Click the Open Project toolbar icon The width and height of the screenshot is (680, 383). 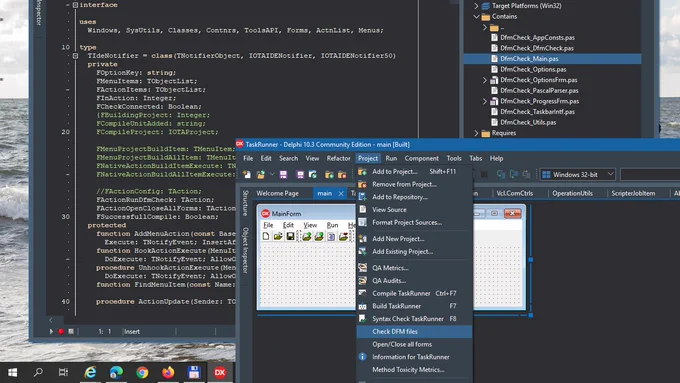(313, 174)
